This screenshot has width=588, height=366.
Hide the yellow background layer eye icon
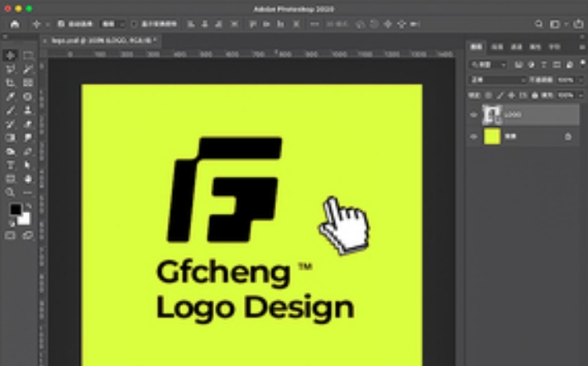point(474,137)
